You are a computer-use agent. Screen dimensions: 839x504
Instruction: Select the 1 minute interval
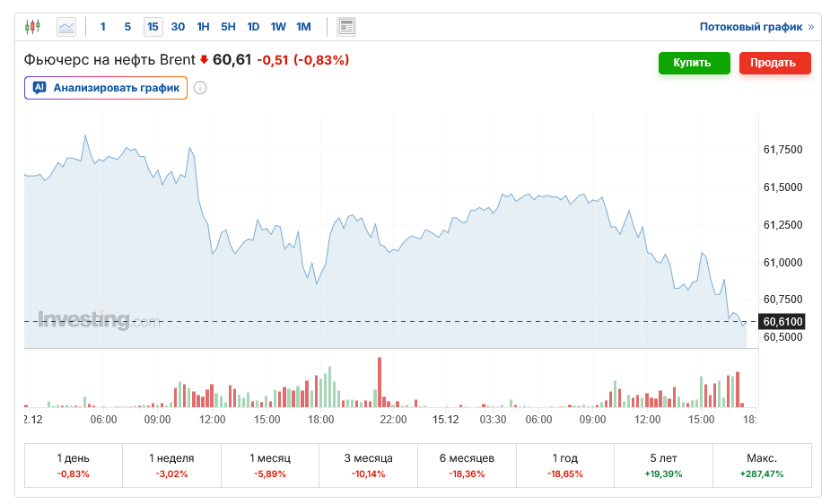pyautogui.click(x=103, y=27)
